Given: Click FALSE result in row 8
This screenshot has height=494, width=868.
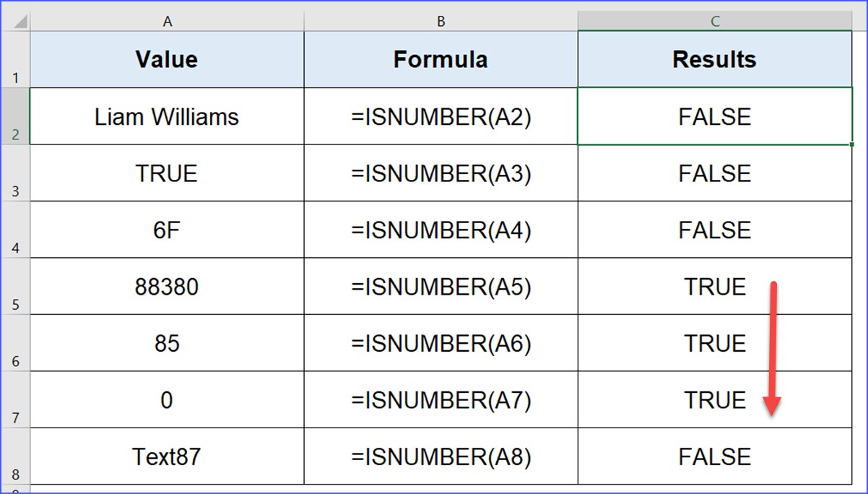Looking at the screenshot, I should [x=715, y=457].
